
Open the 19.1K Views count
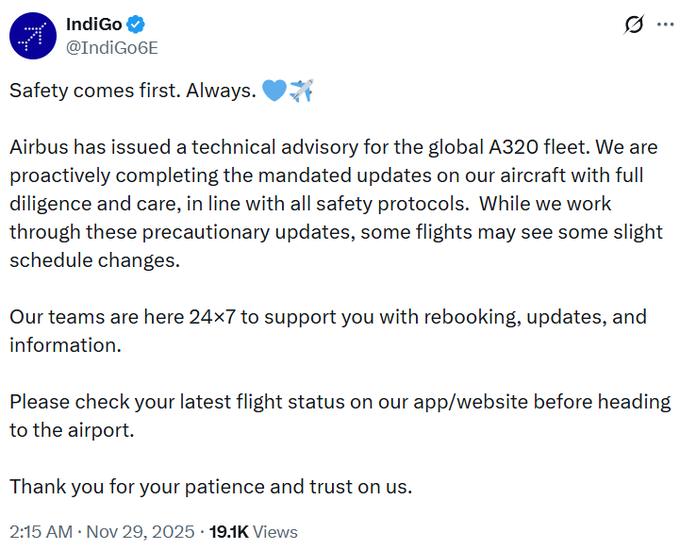253,531
